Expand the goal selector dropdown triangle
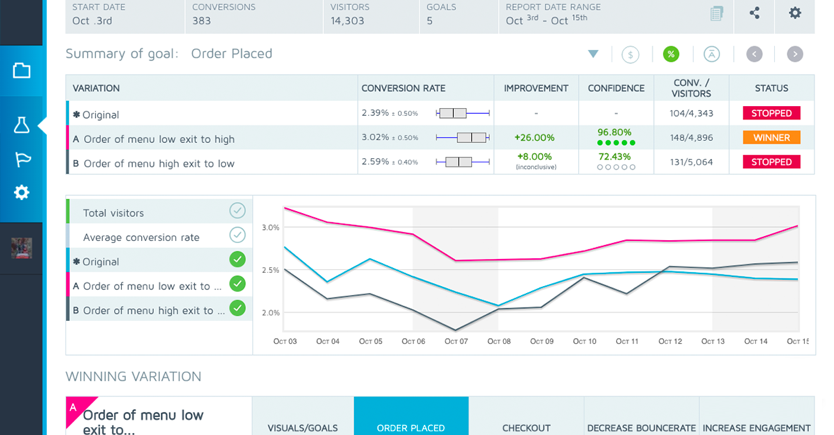This screenshot has width=834, height=435. tap(593, 54)
